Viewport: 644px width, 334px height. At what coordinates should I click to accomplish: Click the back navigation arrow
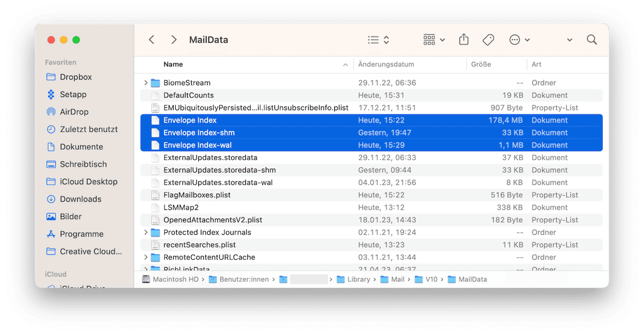click(151, 40)
